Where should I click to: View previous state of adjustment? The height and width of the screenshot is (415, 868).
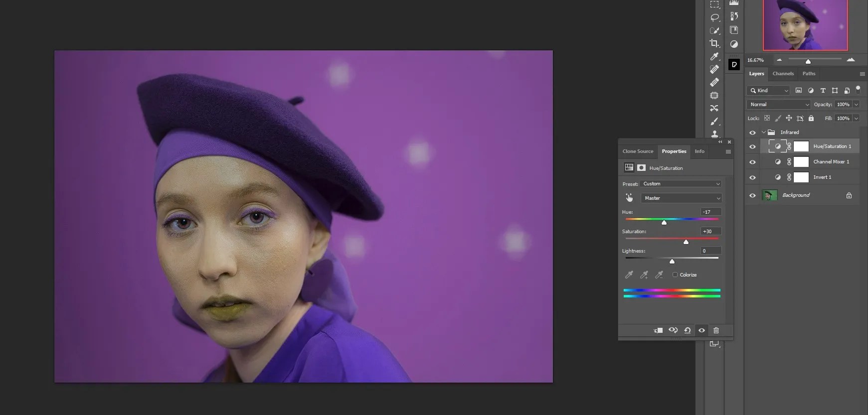point(673,330)
